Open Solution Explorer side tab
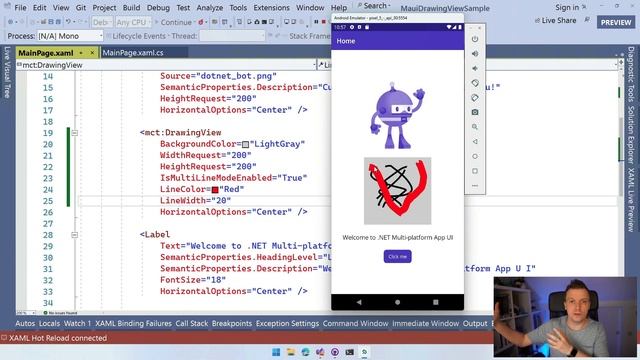 [631, 135]
